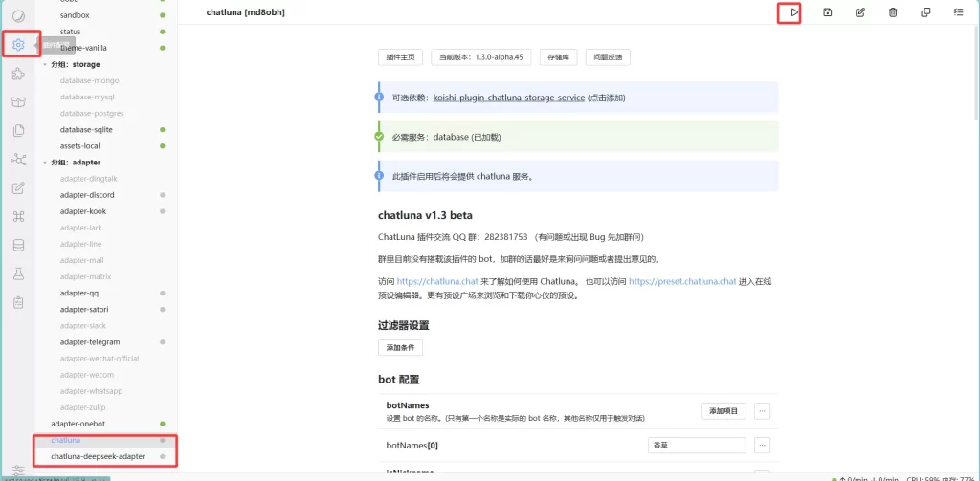The height and width of the screenshot is (481, 980).
Task: Click the 插件主页 plugin homepage button
Action: pos(401,56)
